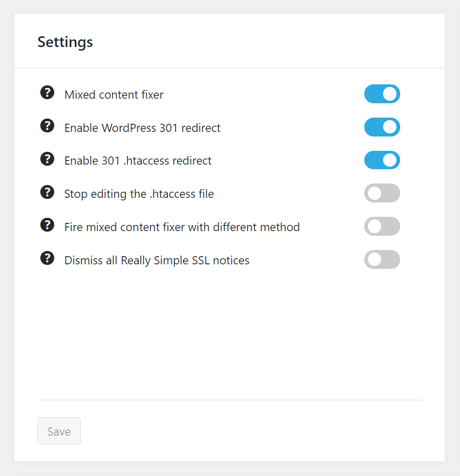Open help icon beside Mixed content fixer
Viewport: 460px width, 476px height.
48,93
